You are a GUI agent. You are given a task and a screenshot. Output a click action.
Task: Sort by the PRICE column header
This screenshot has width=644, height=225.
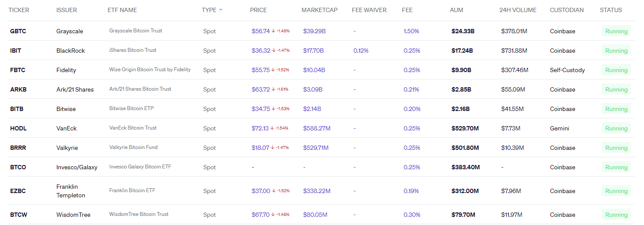[x=258, y=10]
